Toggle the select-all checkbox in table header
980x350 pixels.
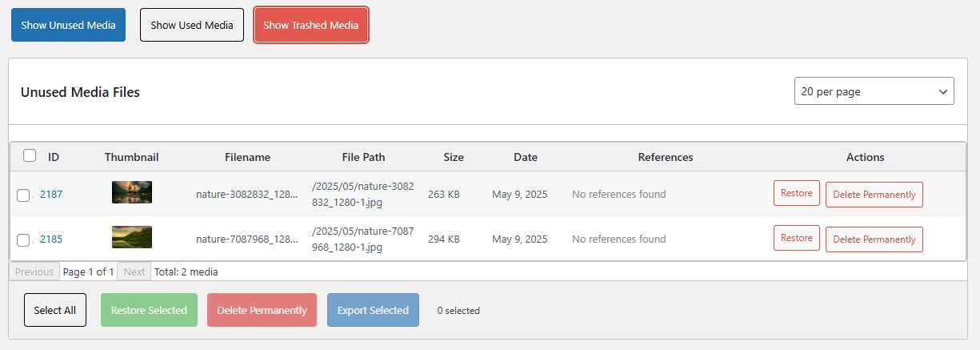coord(30,155)
